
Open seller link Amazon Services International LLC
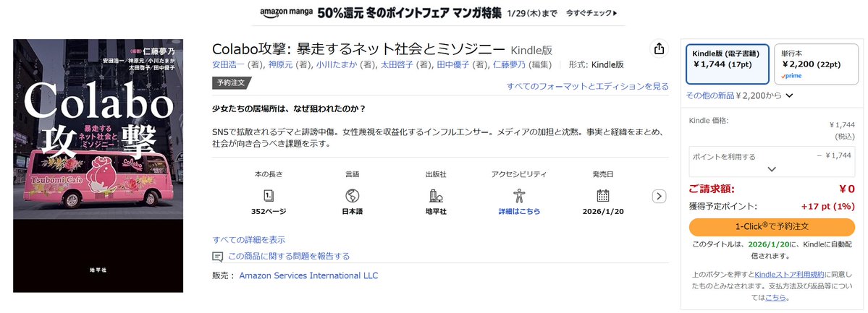point(308,275)
